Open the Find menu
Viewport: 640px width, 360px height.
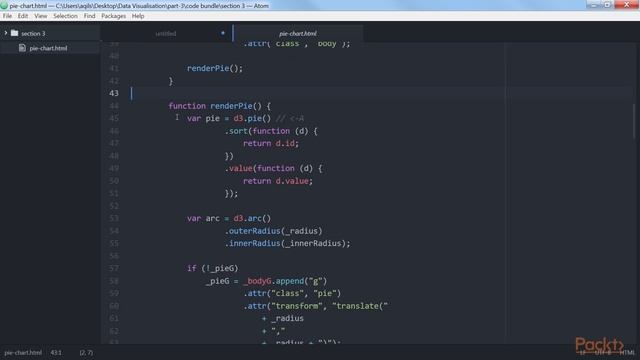tap(89, 16)
